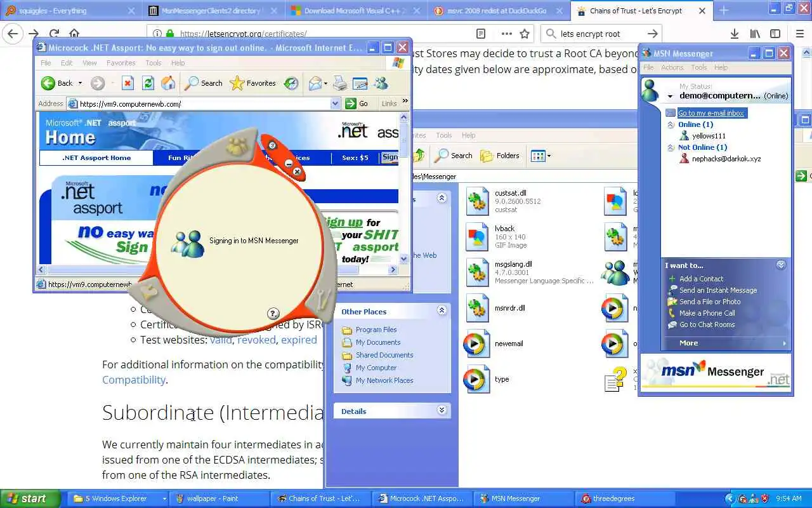Expand the IE Links toolbar chevron
This screenshot has height=508, width=812.
point(405,101)
